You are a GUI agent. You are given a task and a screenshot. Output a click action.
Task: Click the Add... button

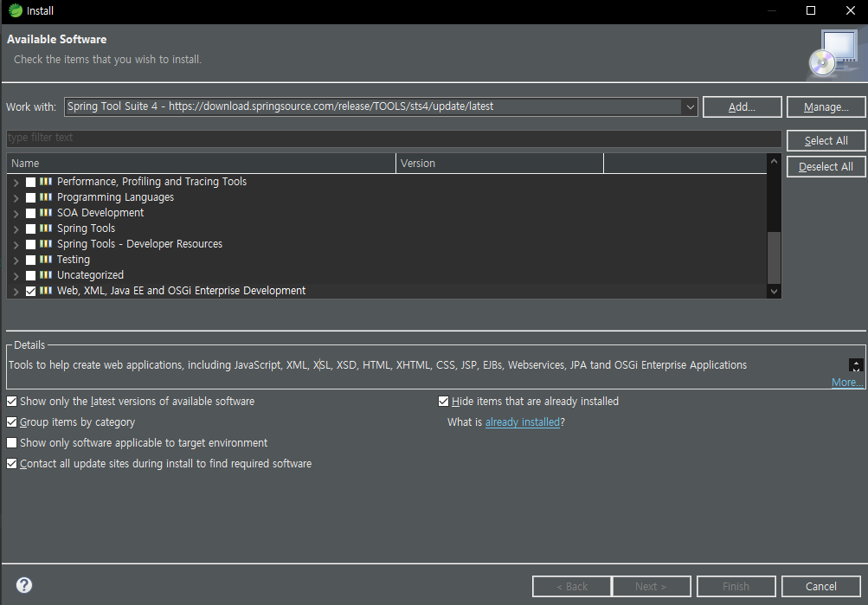(x=742, y=106)
